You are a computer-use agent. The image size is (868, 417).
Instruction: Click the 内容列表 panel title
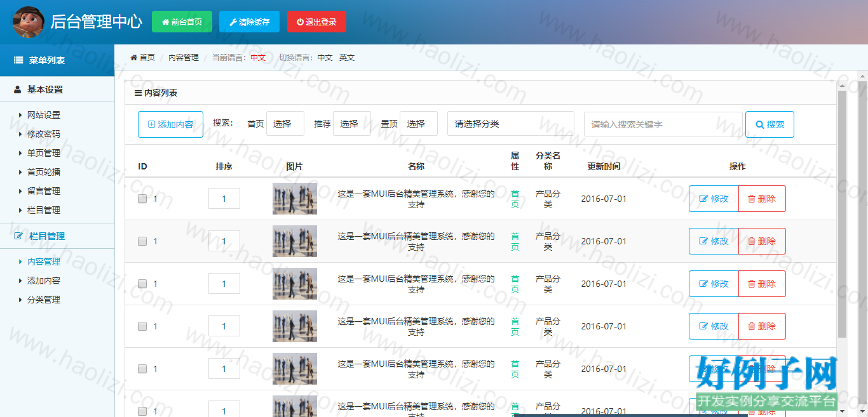tap(156, 93)
